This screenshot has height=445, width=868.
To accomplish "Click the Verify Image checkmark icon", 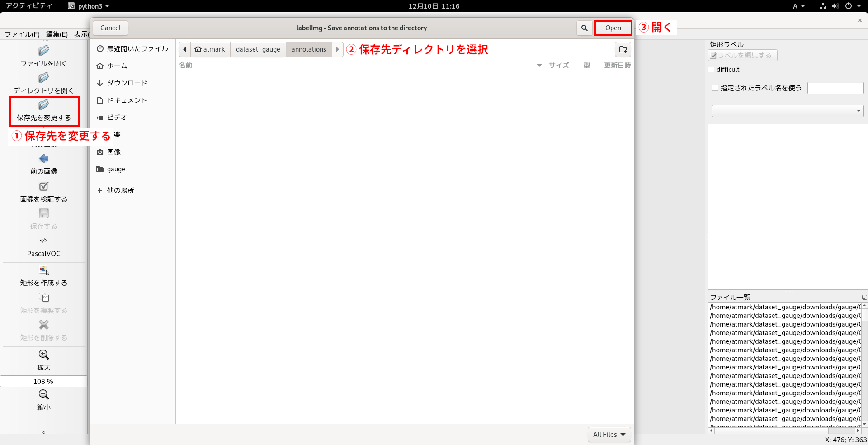I will [x=44, y=186].
